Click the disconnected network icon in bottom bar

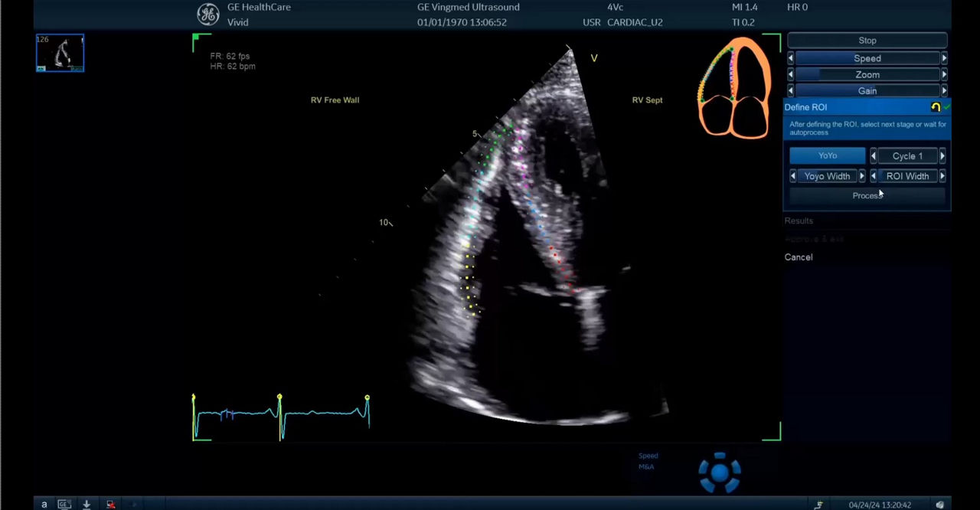pyautogui.click(x=110, y=504)
